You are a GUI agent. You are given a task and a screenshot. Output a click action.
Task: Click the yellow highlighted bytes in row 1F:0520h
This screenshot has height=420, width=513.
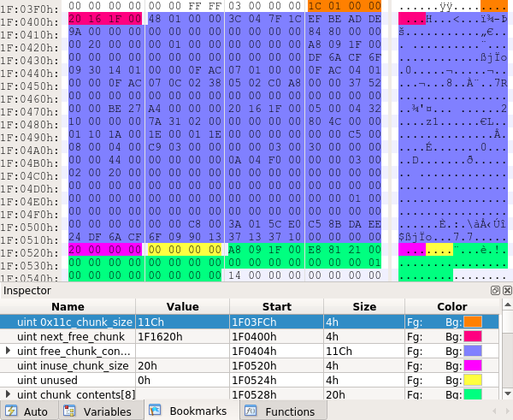[185, 250]
